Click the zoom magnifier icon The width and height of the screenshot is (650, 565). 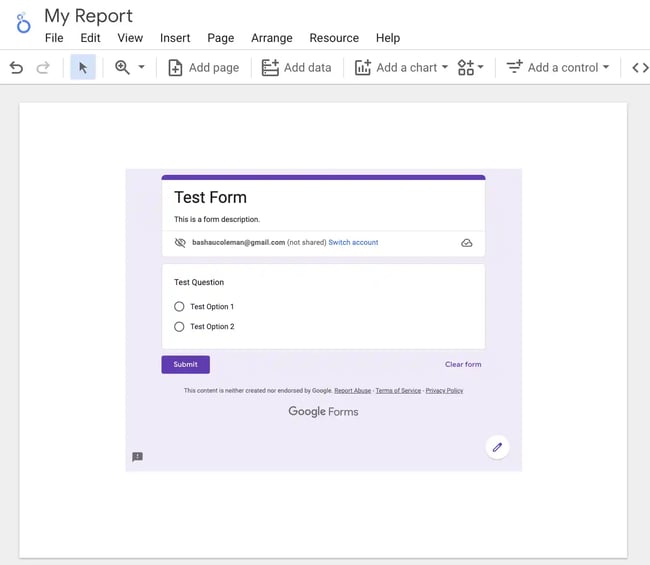point(122,67)
